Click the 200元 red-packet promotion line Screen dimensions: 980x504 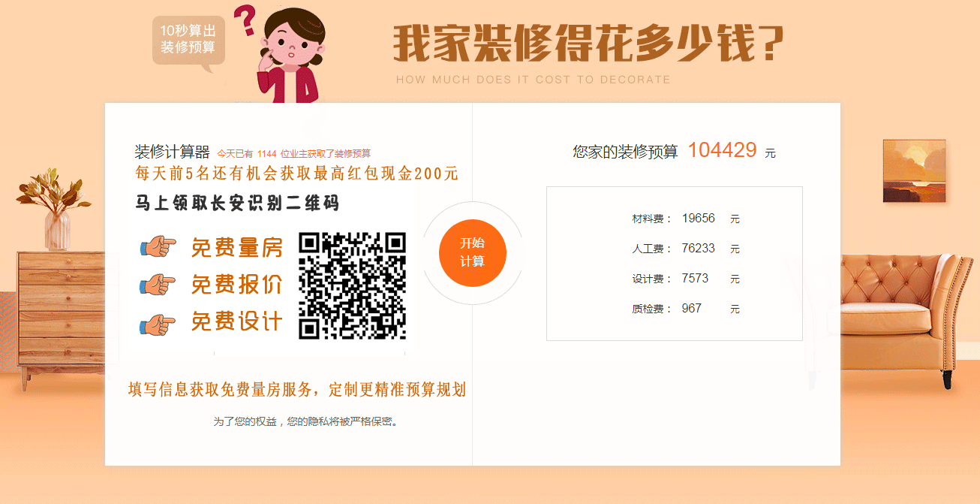click(297, 174)
